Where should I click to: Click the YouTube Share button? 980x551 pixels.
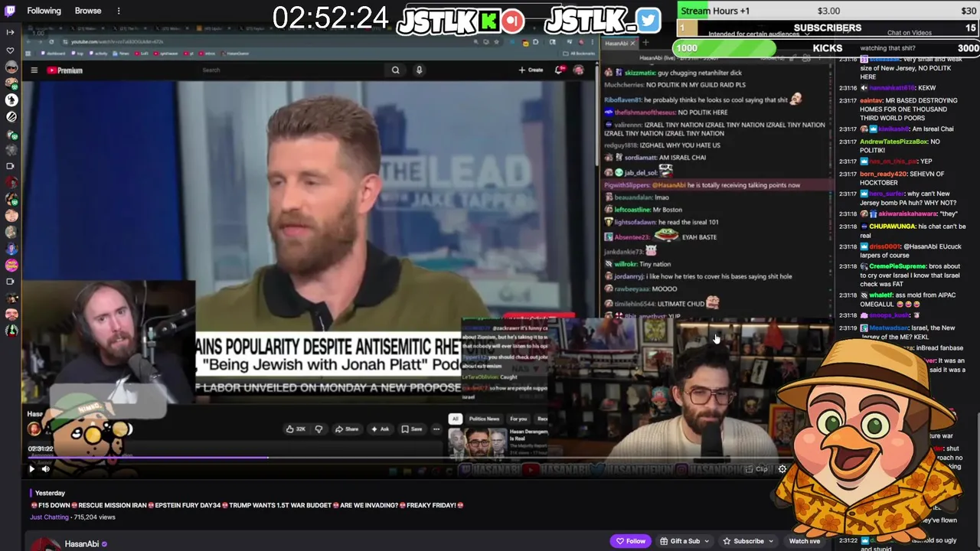tap(347, 429)
